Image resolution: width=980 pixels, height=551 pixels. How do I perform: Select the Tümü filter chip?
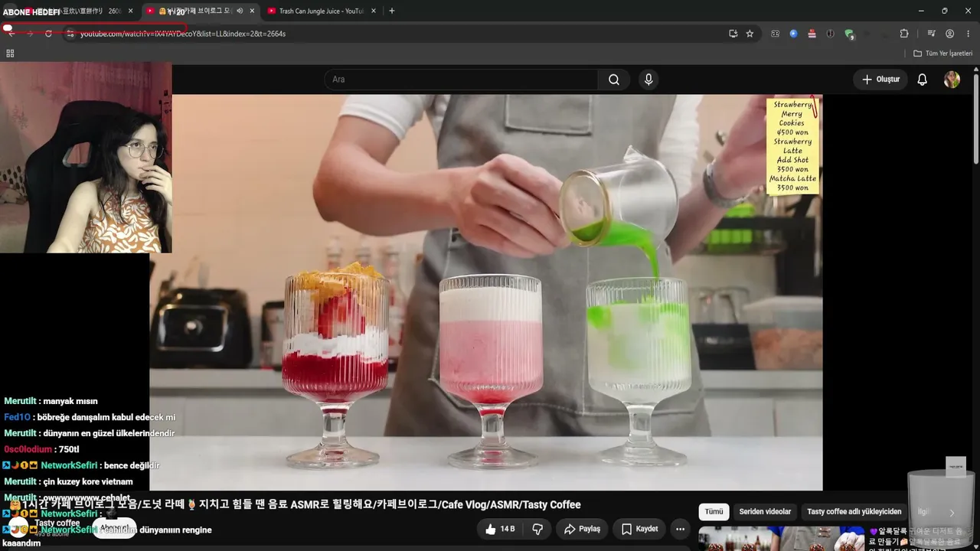click(x=714, y=512)
